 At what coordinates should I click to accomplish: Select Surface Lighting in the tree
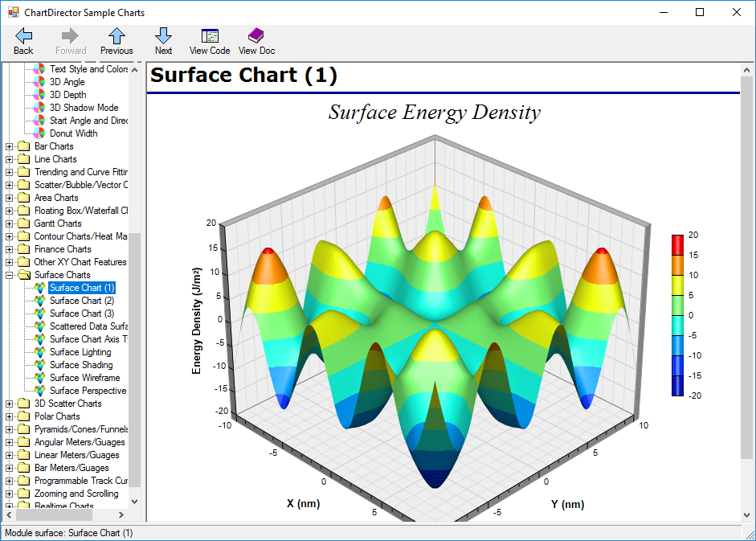[x=80, y=352]
